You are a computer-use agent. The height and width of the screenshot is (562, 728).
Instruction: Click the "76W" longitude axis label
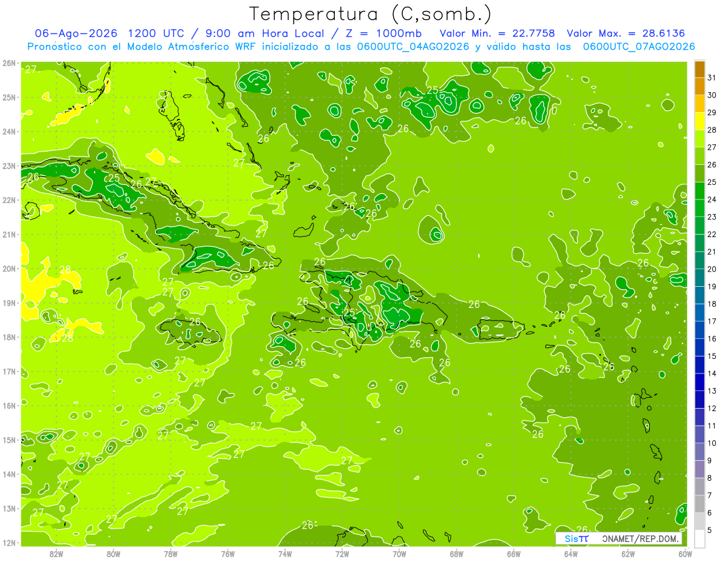coord(227,554)
